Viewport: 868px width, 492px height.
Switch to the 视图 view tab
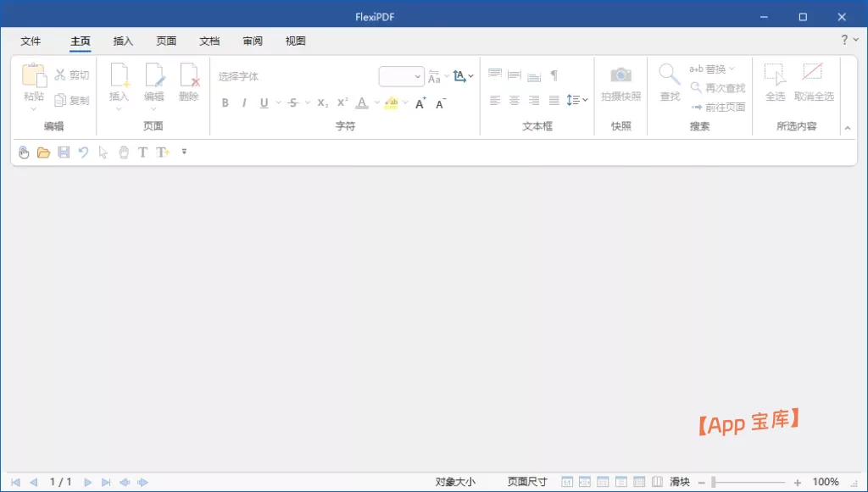[x=295, y=41]
